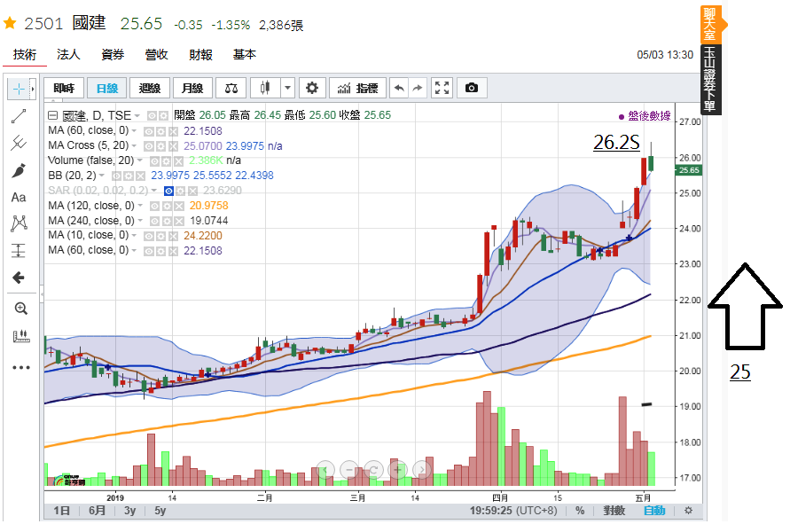The image size is (798, 532).
Task: Open 玉山證券下單 order side tab
Action: tap(710, 80)
